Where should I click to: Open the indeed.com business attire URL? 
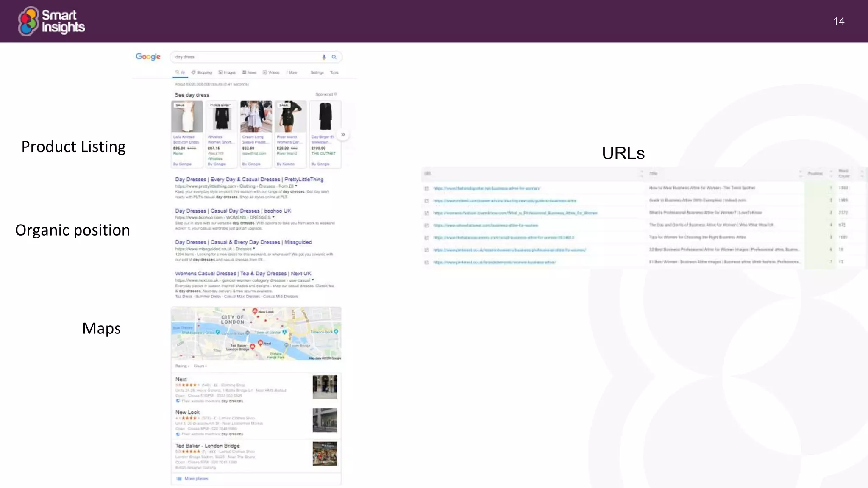pyautogui.click(x=505, y=201)
